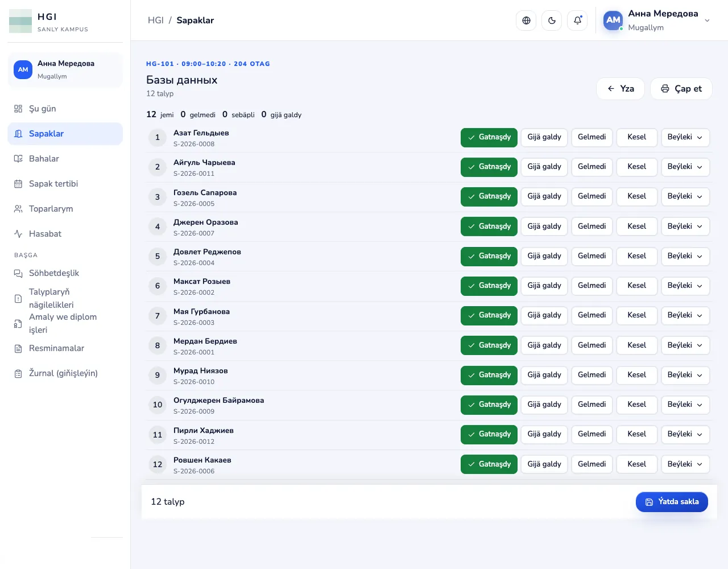Click the Talyplaryň nägilelikleri icon
Image resolution: width=728 pixels, height=569 pixels.
18,298
